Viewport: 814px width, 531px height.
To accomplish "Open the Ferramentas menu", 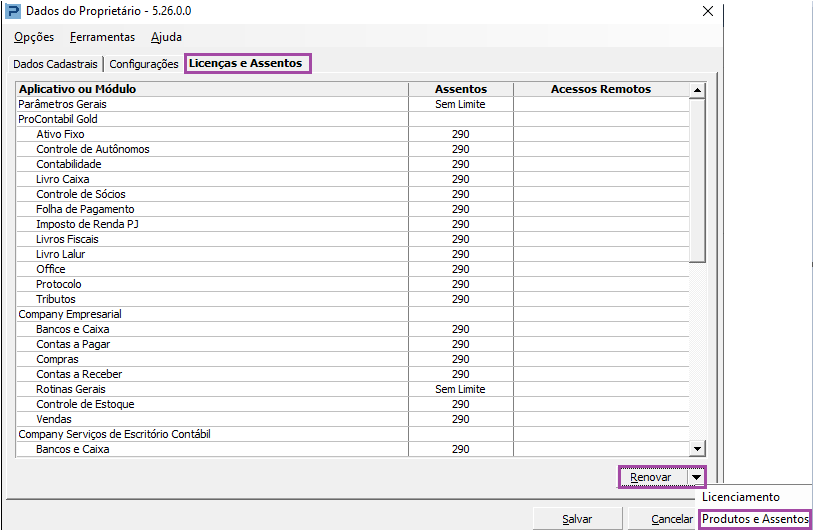I will [102, 37].
